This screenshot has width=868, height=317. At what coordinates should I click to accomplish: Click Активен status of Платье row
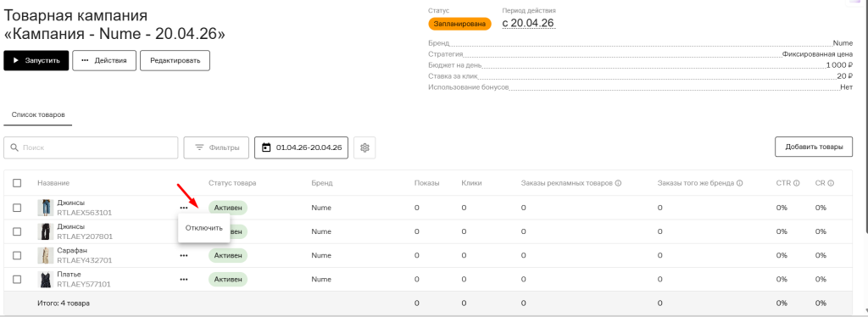228,280
